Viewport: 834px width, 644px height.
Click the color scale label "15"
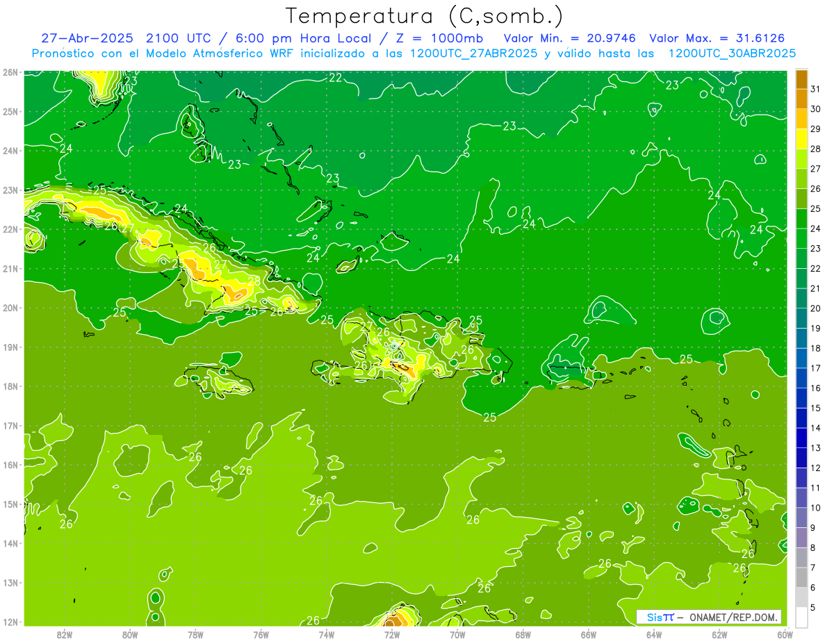816,408
